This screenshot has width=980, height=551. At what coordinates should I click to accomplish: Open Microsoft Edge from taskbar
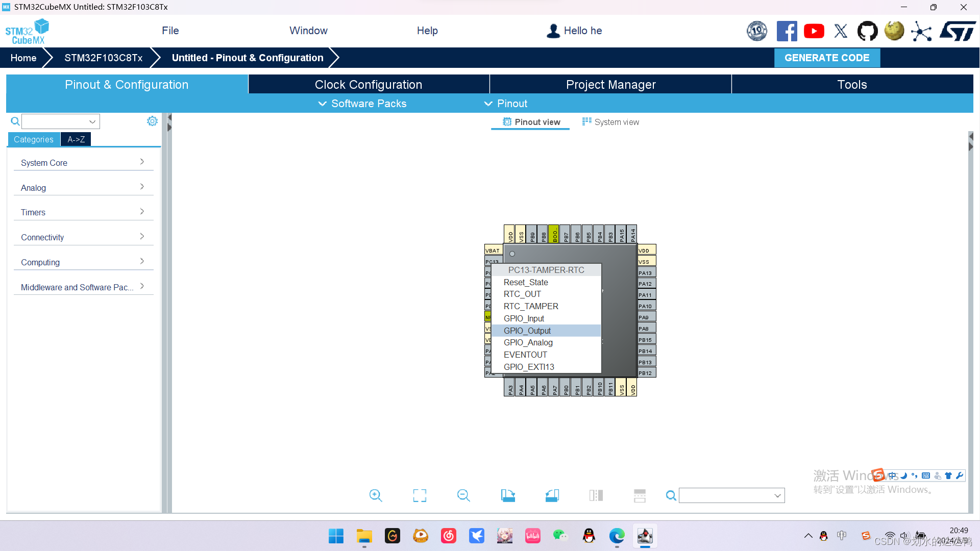[617, 536]
